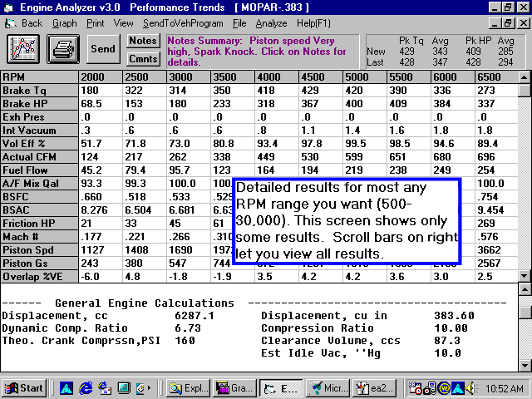Click the volume speaker tray icon
The image size is (532, 399).
tap(471, 388)
